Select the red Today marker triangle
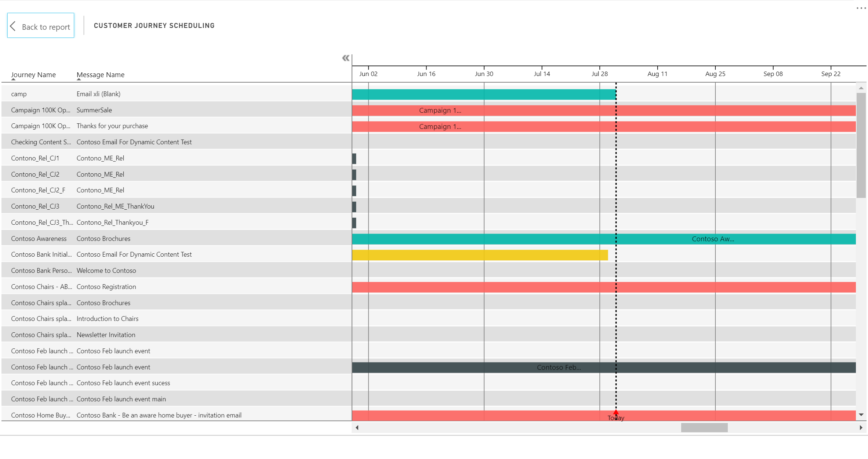This screenshot has width=868, height=459. tap(616, 413)
